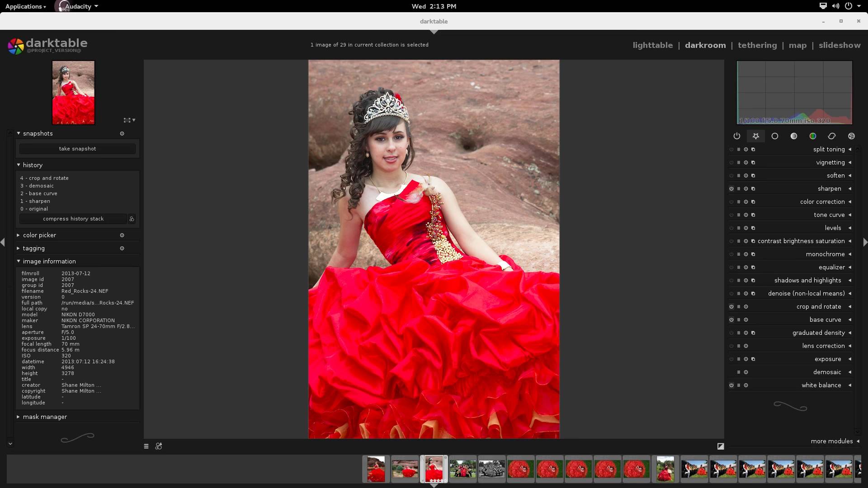Select the favorites star module group
Screen dimensions: 868x488
pos(756,136)
